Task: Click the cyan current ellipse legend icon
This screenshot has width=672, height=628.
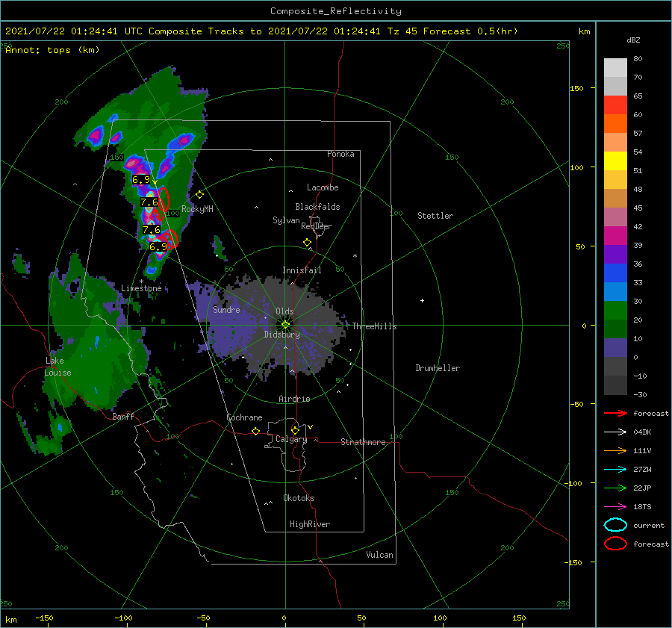Action: click(x=615, y=525)
